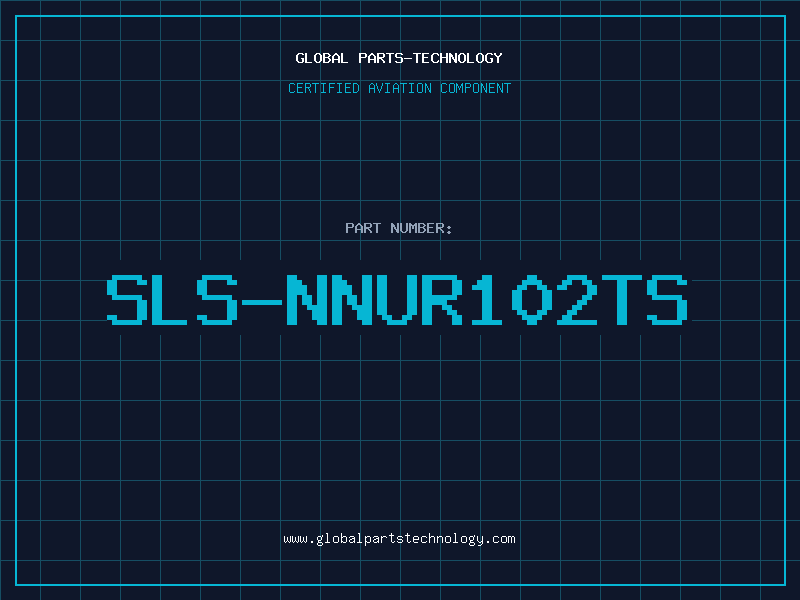
Task: Click the digit 1 in the part number
Action: coord(486,299)
